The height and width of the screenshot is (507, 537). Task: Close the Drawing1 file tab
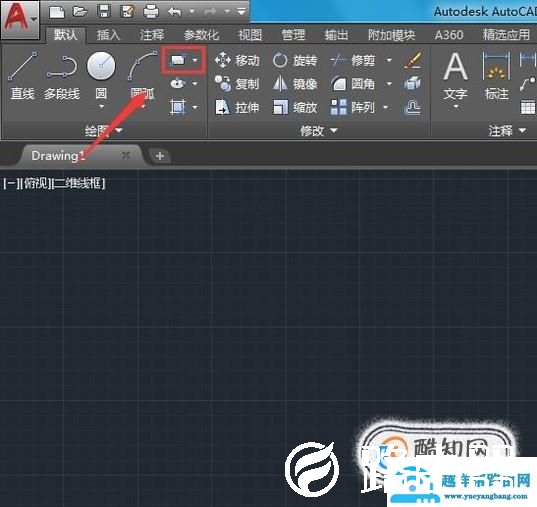[x=126, y=156]
